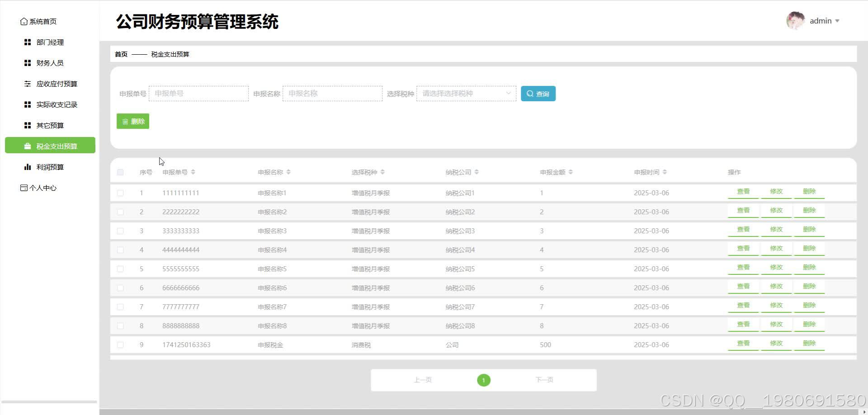Click the 首页 breadcrumb link
Viewport: 868px width, 415px height.
[121, 54]
